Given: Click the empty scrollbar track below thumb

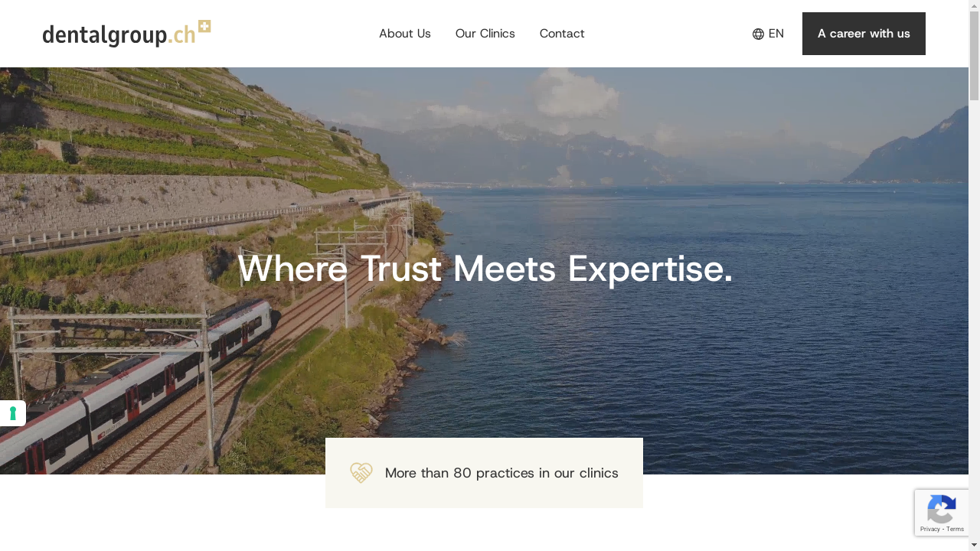Looking at the screenshot, I should pyautogui.click(x=974, y=321).
